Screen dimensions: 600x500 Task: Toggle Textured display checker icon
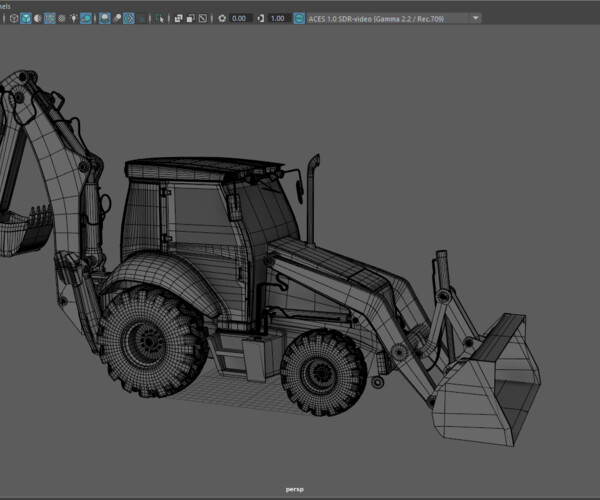click(62, 18)
